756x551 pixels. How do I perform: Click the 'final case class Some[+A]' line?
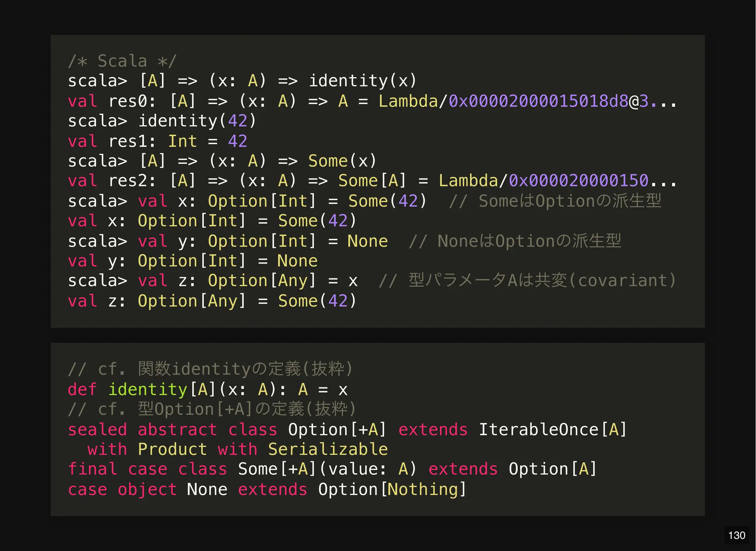(332, 469)
